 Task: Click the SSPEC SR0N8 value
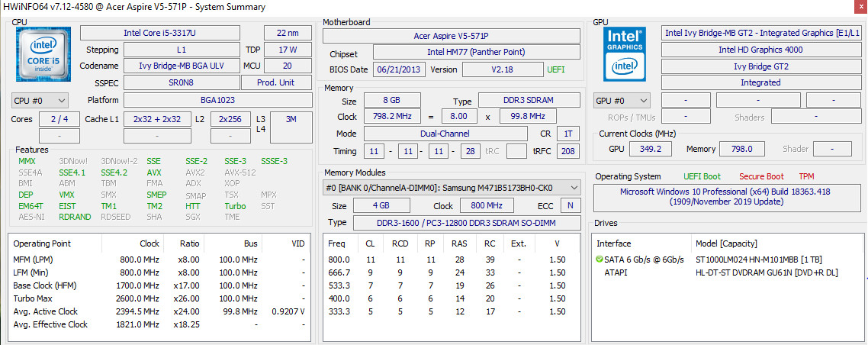coord(182,82)
